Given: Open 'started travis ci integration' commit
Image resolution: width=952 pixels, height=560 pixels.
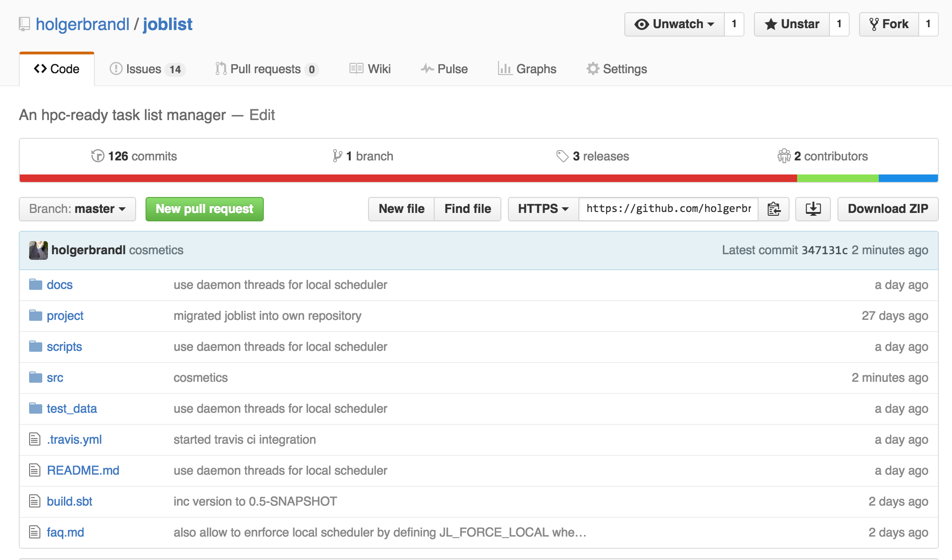Looking at the screenshot, I should coord(245,439).
